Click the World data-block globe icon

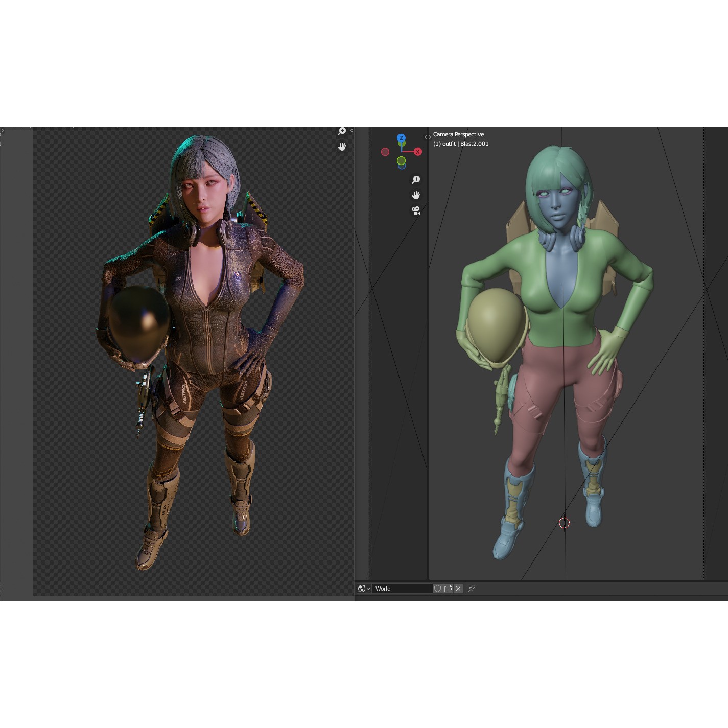click(362, 588)
